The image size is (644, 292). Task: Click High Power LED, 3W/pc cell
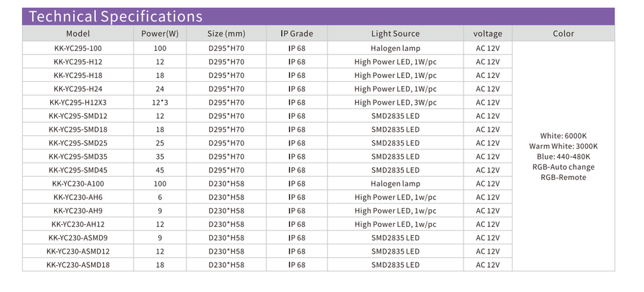click(x=395, y=103)
